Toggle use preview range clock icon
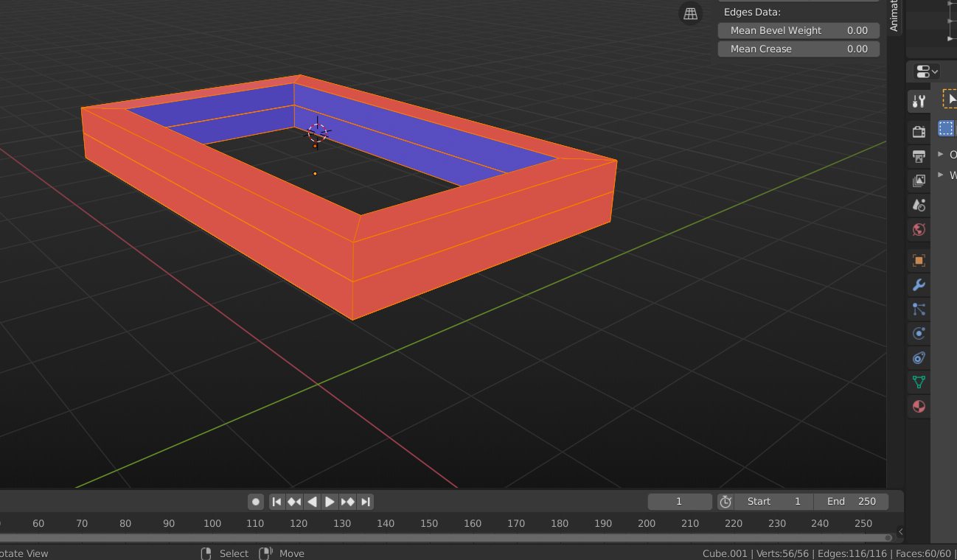Screen dimensions: 957x560 tap(725, 502)
